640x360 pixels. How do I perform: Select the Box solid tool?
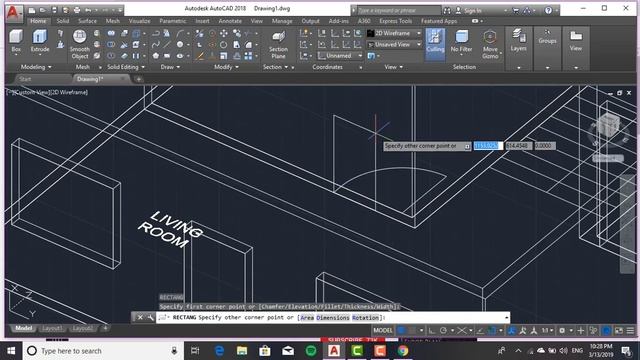(x=16, y=41)
